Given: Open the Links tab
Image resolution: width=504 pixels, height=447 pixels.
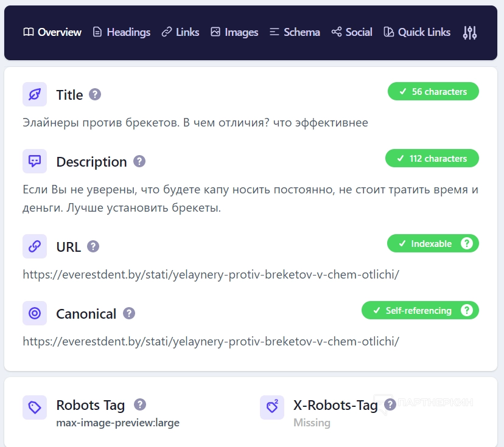Looking at the screenshot, I should pos(180,32).
